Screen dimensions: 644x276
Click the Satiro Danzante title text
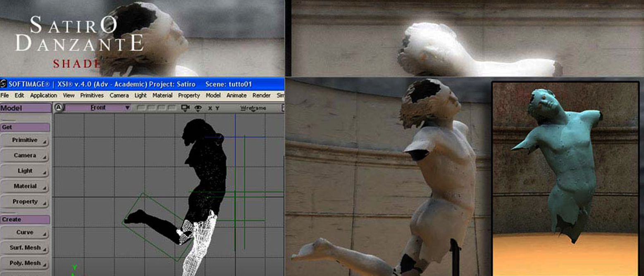tap(79, 34)
